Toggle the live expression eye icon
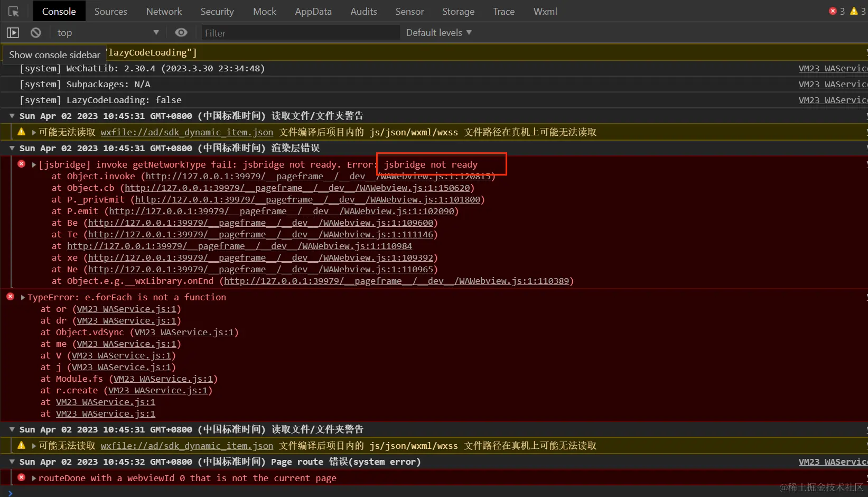The image size is (868, 497). (181, 33)
